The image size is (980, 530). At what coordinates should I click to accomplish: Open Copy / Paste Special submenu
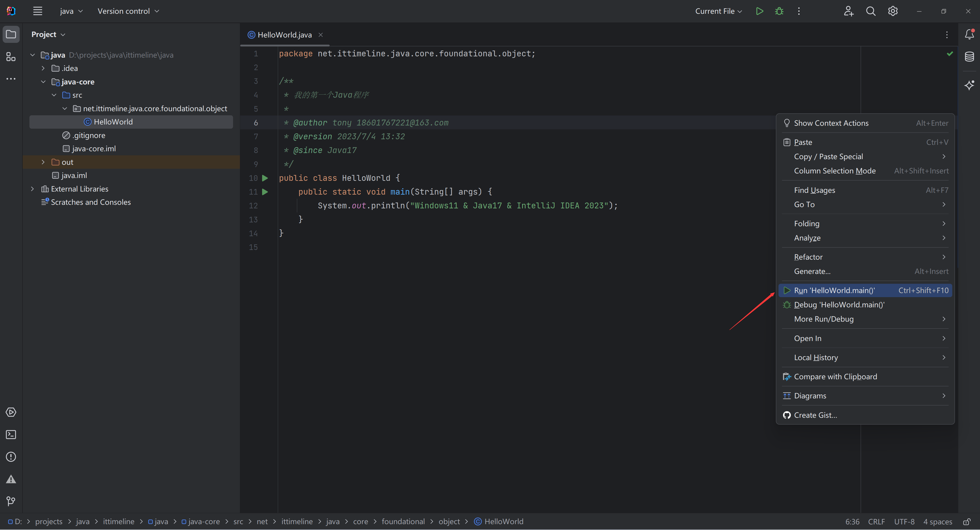pos(865,156)
